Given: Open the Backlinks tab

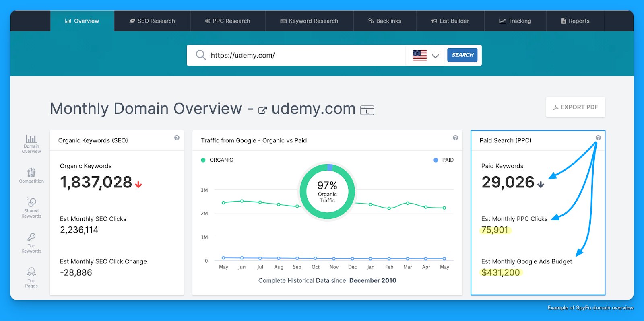Looking at the screenshot, I should (385, 21).
